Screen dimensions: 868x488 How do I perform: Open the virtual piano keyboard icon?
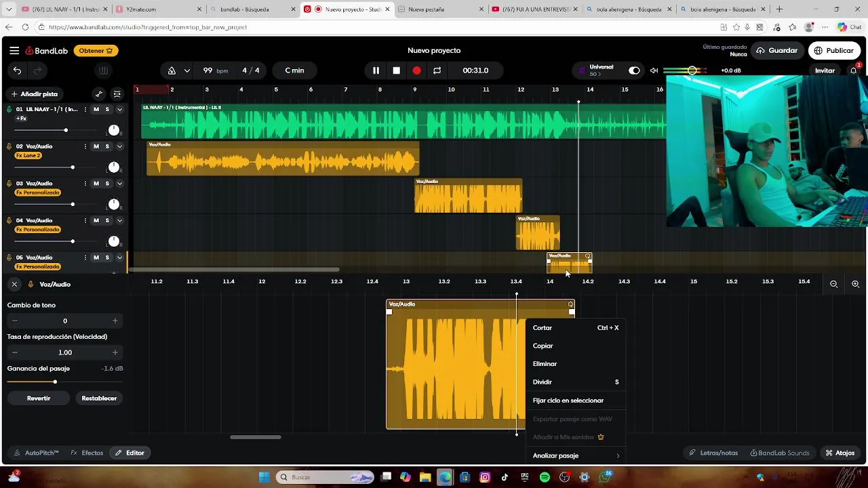(103, 70)
